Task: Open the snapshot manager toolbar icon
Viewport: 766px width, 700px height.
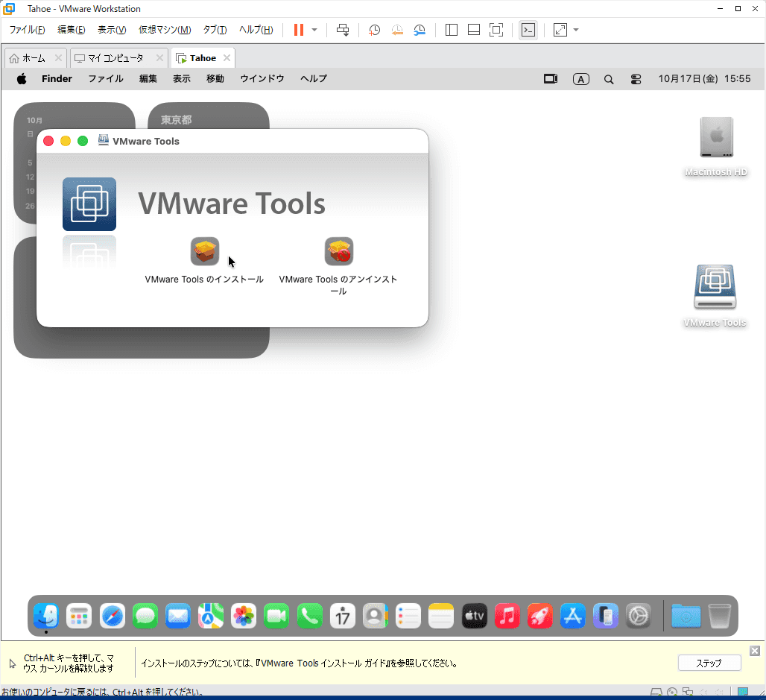Action: point(420,30)
